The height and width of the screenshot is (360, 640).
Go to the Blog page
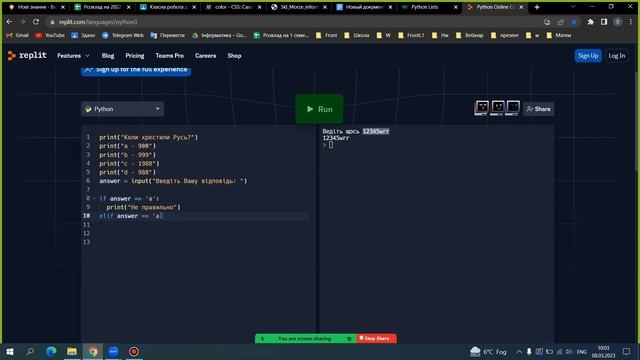[108, 56]
